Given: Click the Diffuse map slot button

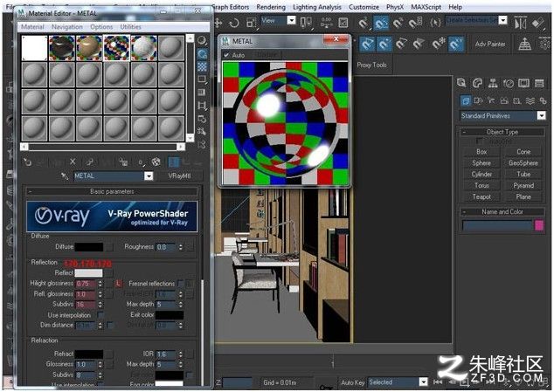Looking at the screenshot, I should point(109,246).
